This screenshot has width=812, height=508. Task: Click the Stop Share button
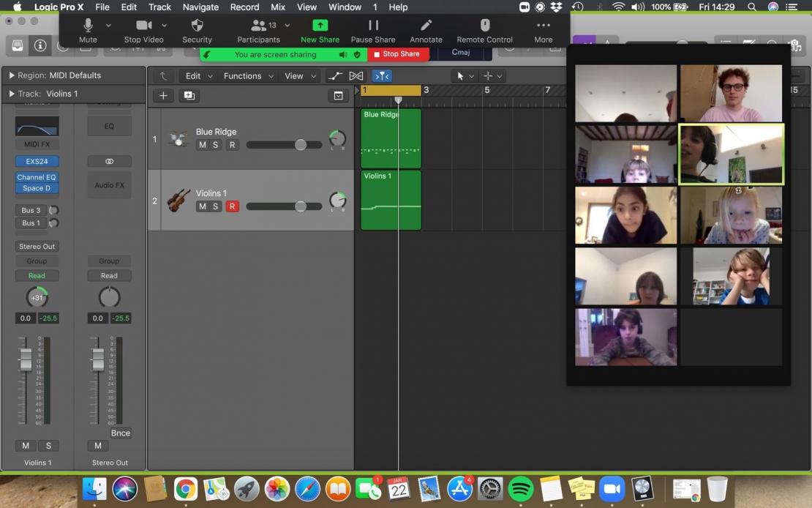[396, 54]
